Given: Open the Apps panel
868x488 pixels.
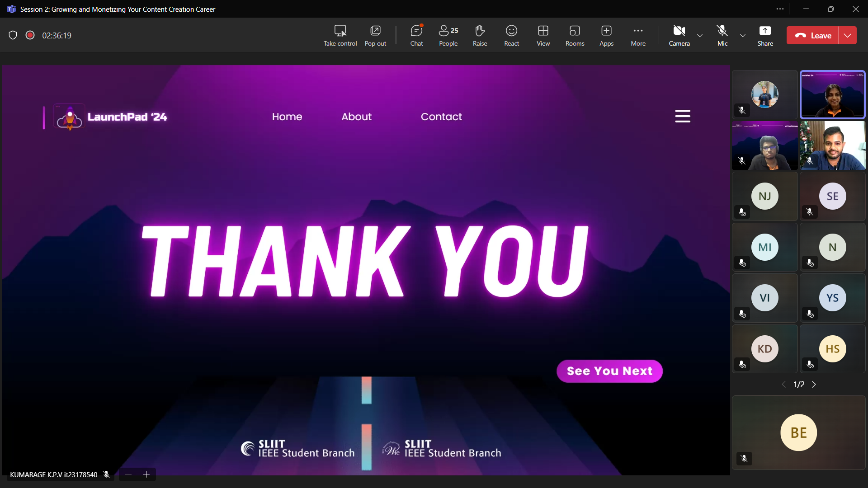Looking at the screenshot, I should click(606, 35).
